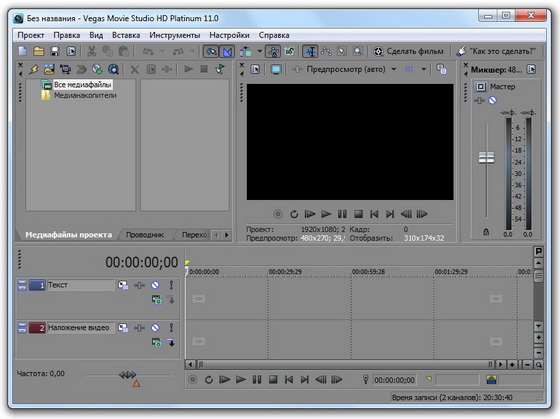The height and width of the screenshot is (419, 560).
Task: Open the Вид menu
Action: click(x=96, y=35)
